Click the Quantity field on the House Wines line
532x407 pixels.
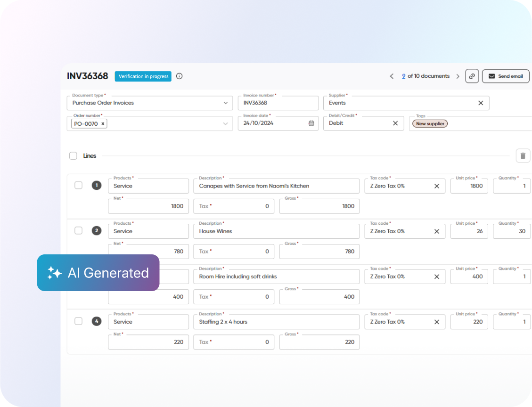(512, 231)
